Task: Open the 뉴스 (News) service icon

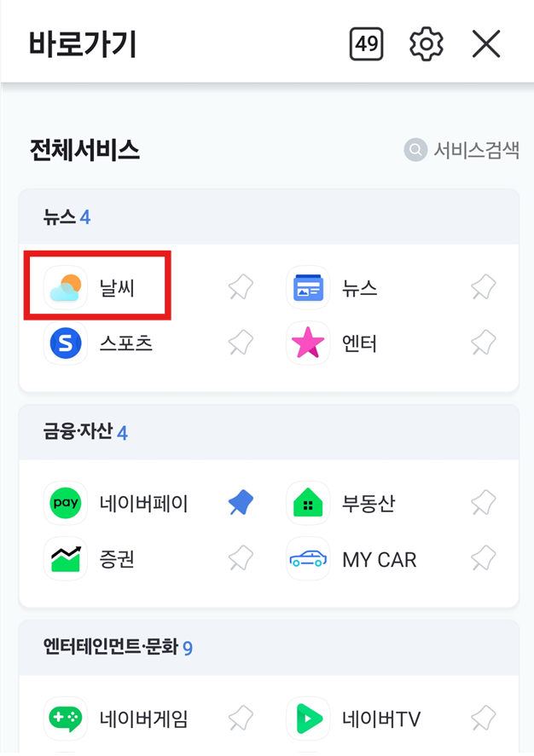Action: [x=308, y=287]
